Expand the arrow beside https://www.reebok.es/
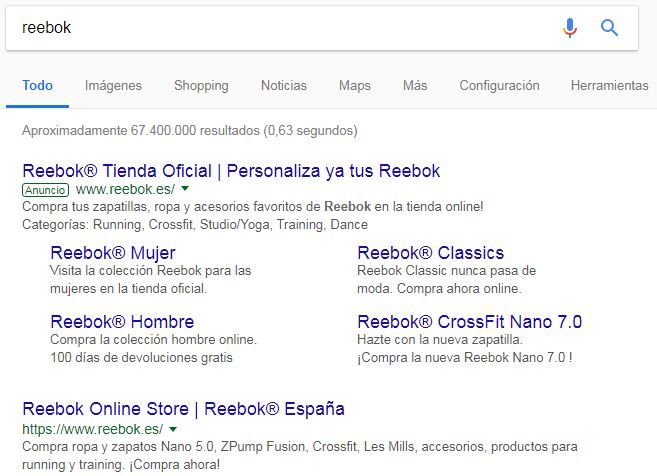657x476 pixels. [x=173, y=428]
